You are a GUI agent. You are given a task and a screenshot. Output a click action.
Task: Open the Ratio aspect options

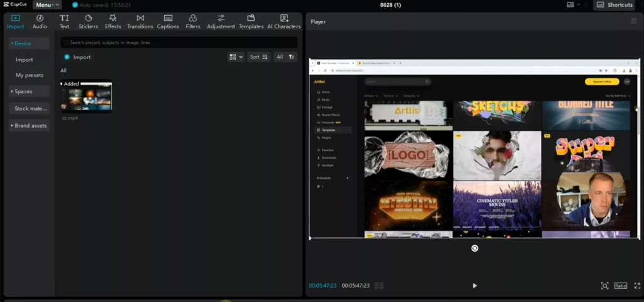pyautogui.click(x=621, y=286)
